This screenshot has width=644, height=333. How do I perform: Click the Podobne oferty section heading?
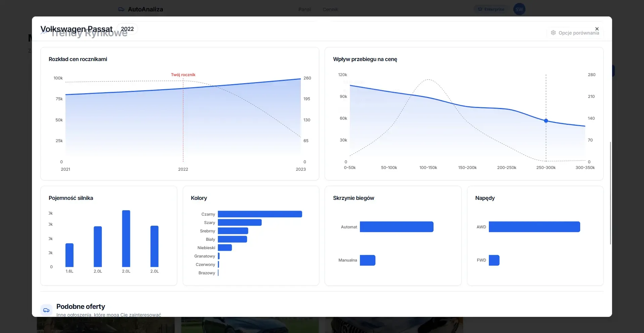(81, 307)
